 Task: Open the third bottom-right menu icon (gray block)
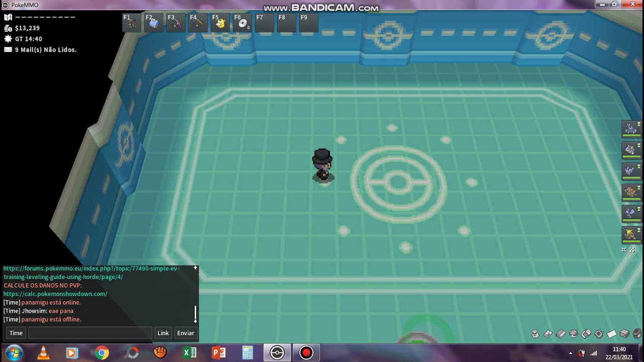(x=561, y=334)
